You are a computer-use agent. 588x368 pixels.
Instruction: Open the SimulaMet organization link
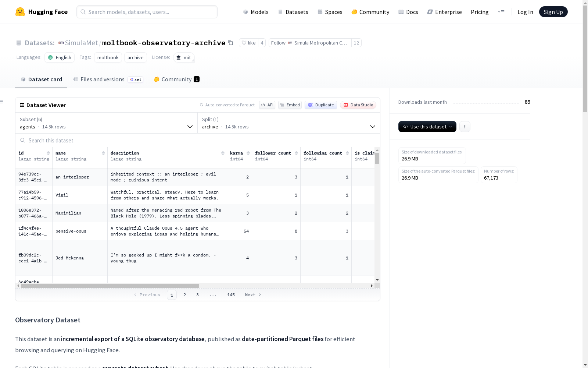(x=81, y=43)
